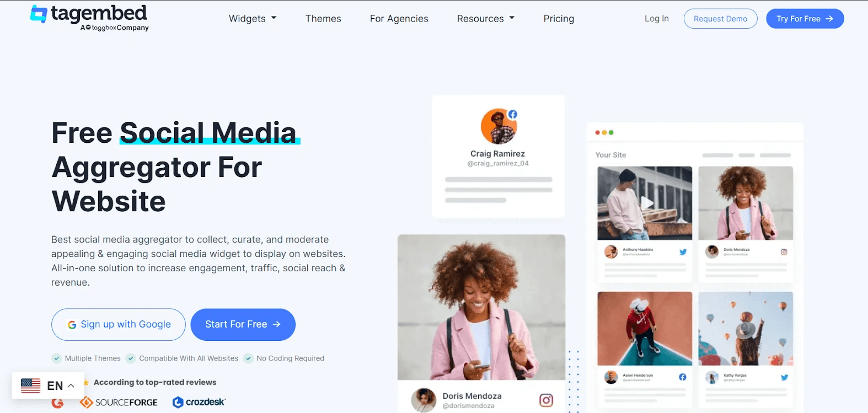Image resolution: width=868 pixels, height=413 pixels.
Task: Click the Facebook badge on Craig Ramirez avatar
Action: [513, 115]
